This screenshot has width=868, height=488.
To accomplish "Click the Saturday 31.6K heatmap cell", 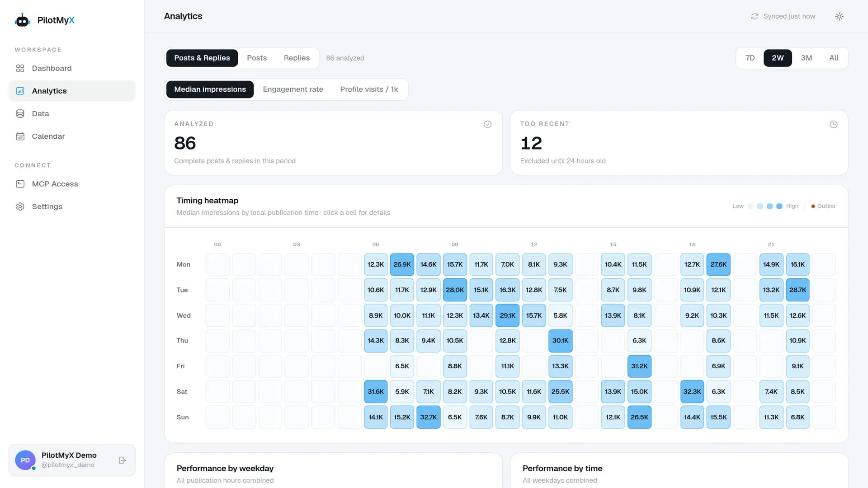I will [376, 392].
